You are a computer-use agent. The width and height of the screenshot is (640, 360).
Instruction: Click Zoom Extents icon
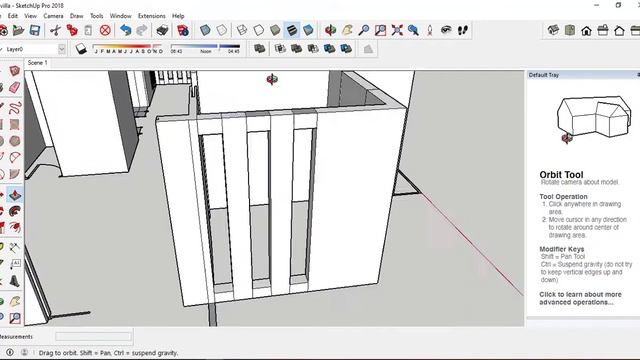coord(397,30)
